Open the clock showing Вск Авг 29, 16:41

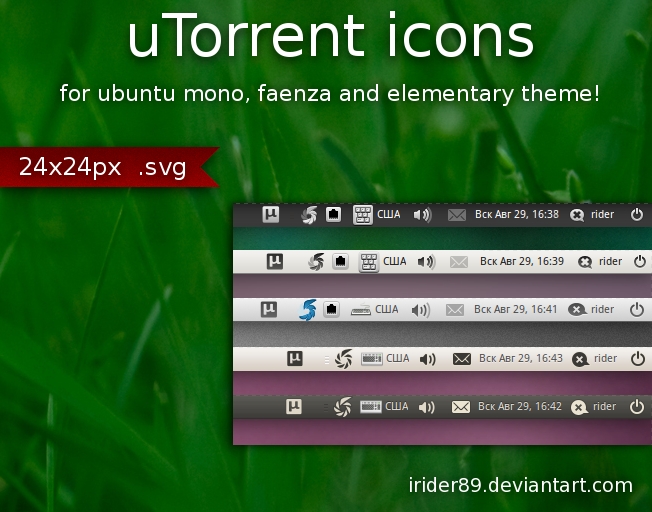(516, 309)
